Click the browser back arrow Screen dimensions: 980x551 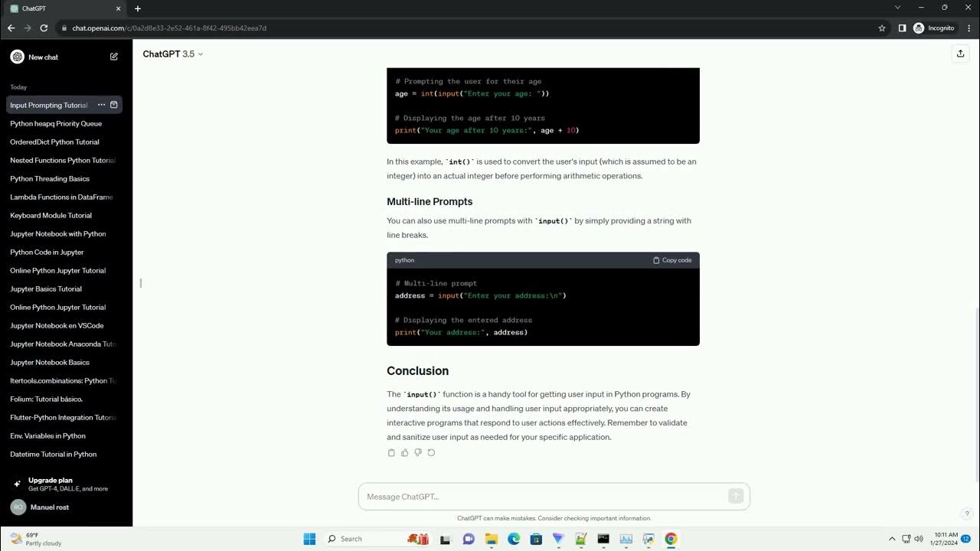pos(11,28)
